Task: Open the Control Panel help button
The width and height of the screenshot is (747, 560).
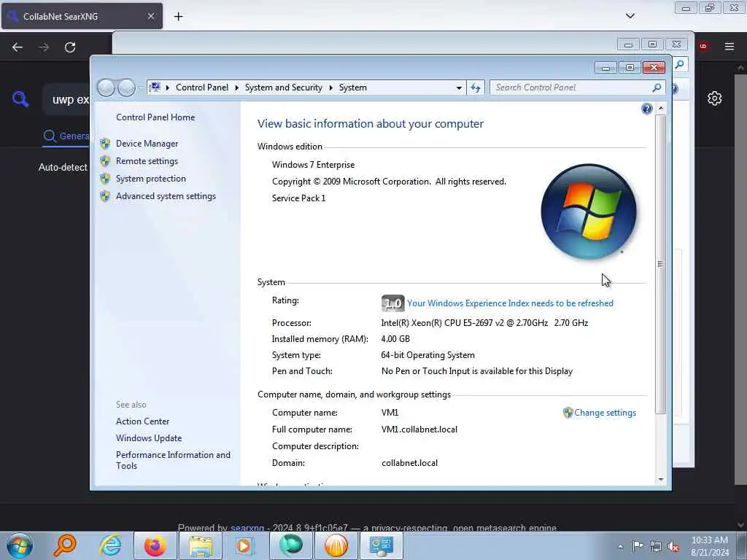Action: coord(646,109)
